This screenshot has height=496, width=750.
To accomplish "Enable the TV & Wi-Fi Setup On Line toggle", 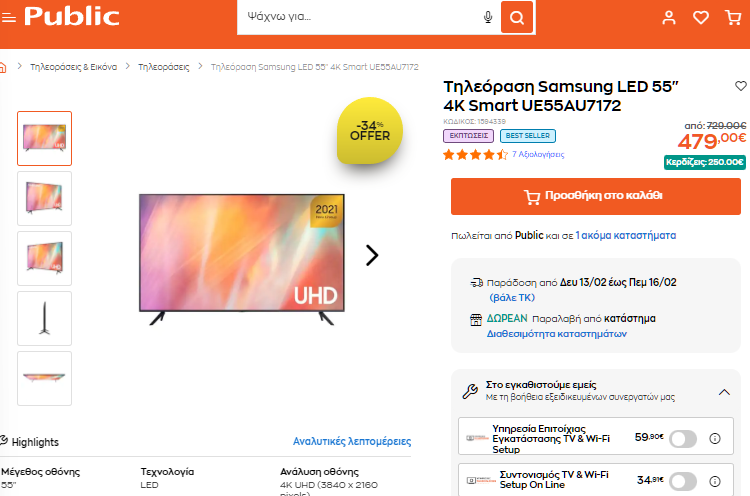I will click(683, 481).
